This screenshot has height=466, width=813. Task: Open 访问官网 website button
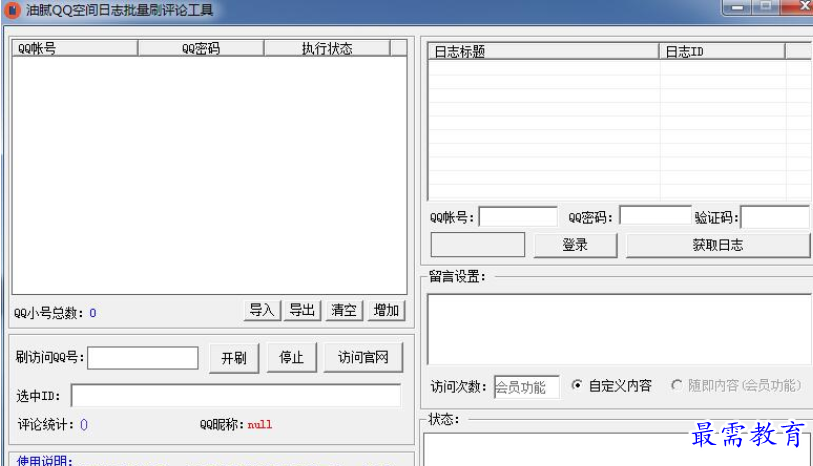(x=363, y=358)
